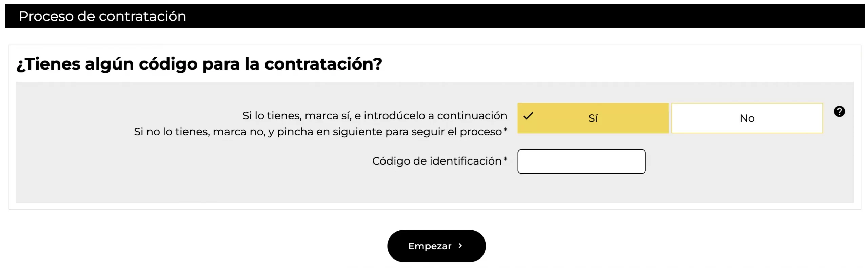Image resolution: width=868 pixels, height=268 pixels.
Task: Click empty white area right of the heading
Action: (x=610, y=64)
